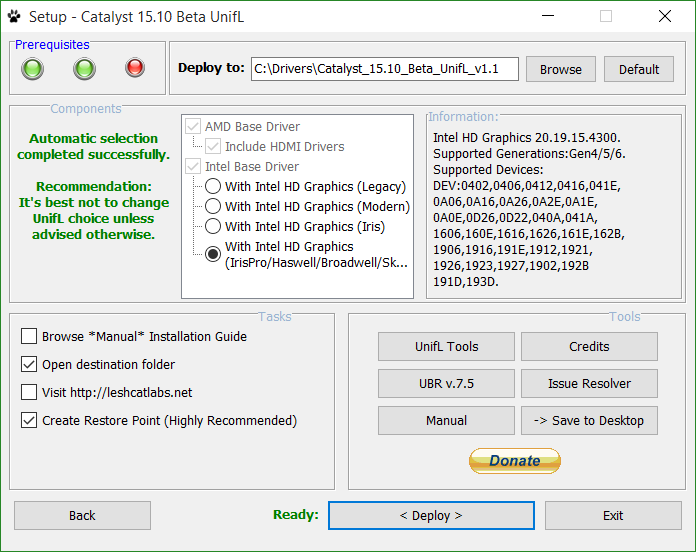This screenshot has width=696, height=552.
Task: Minimize the setup window
Action: [x=548, y=16]
